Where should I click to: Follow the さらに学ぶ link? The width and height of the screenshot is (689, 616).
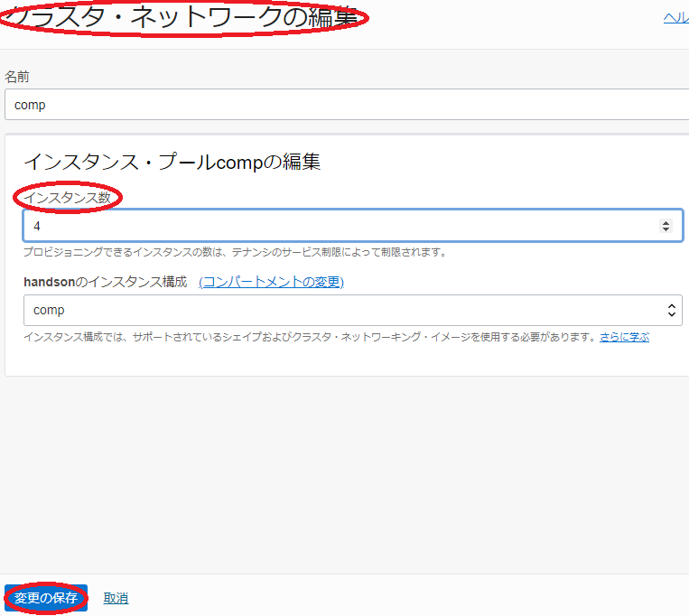pos(624,337)
